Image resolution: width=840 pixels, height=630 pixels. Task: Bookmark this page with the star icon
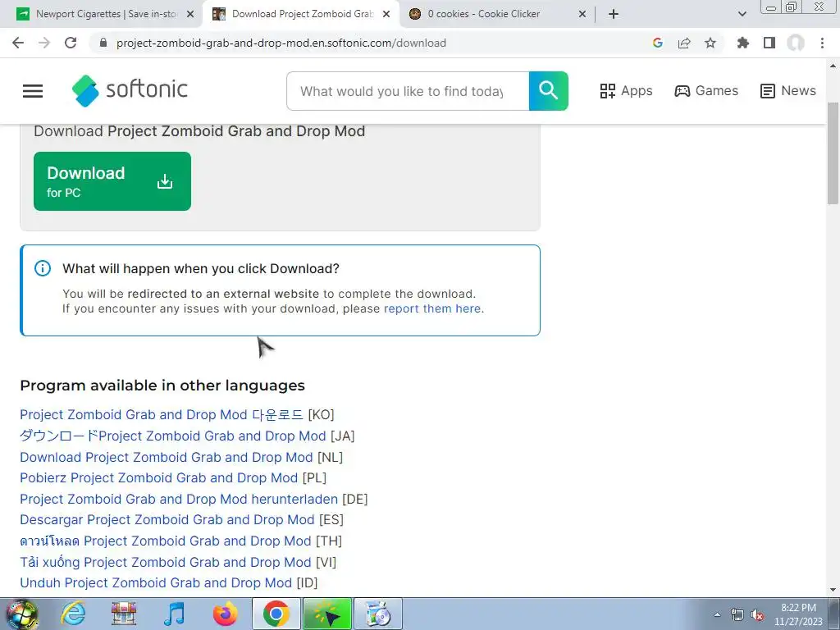point(710,43)
